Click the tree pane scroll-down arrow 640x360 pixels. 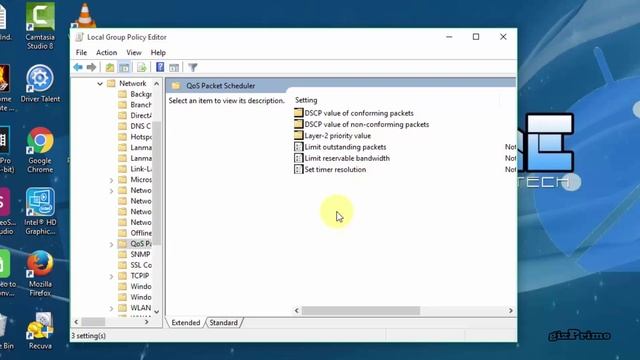157,312
